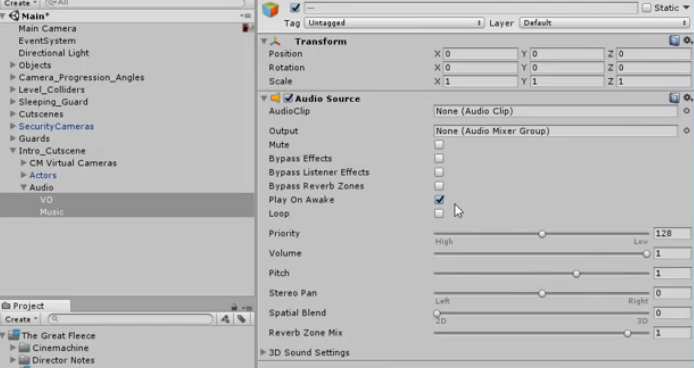Click the Spatial Blend slider handle

coord(437,313)
